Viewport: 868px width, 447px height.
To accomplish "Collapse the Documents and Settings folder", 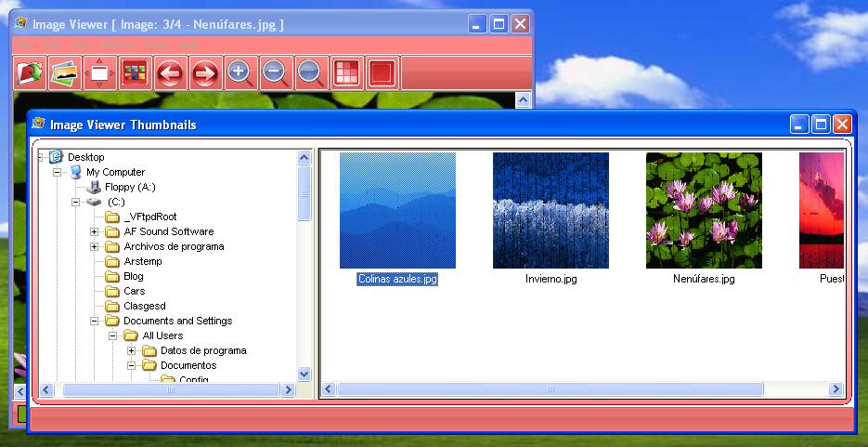I will [x=94, y=321].
